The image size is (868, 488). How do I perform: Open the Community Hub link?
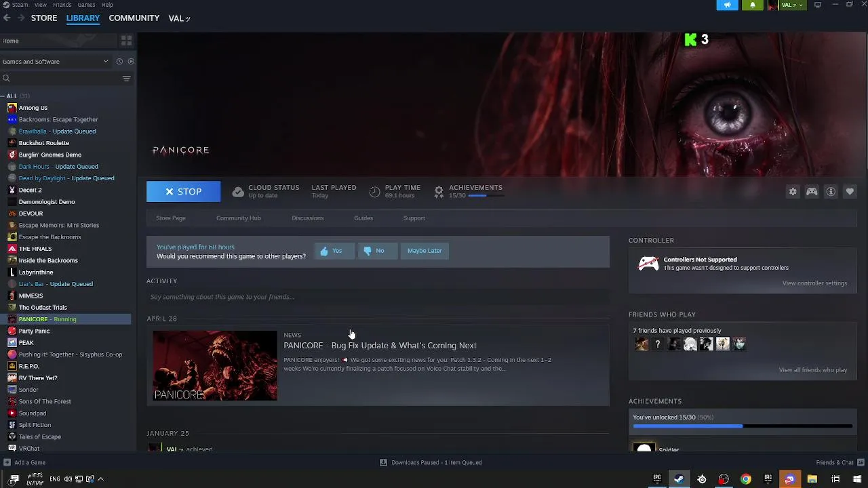pos(239,218)
